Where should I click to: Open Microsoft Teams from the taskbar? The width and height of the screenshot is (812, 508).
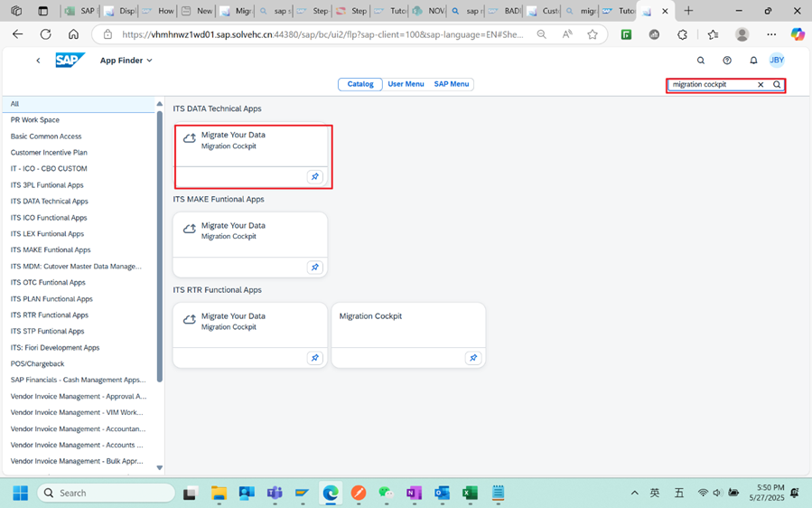(x=275, y=493)
